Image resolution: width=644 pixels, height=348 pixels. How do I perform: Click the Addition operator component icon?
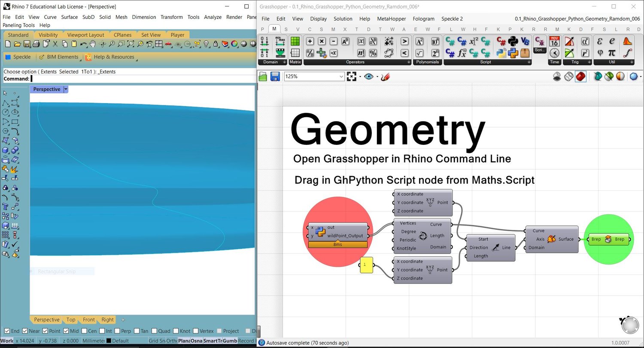pyautogui.click(x=310, y=41)
